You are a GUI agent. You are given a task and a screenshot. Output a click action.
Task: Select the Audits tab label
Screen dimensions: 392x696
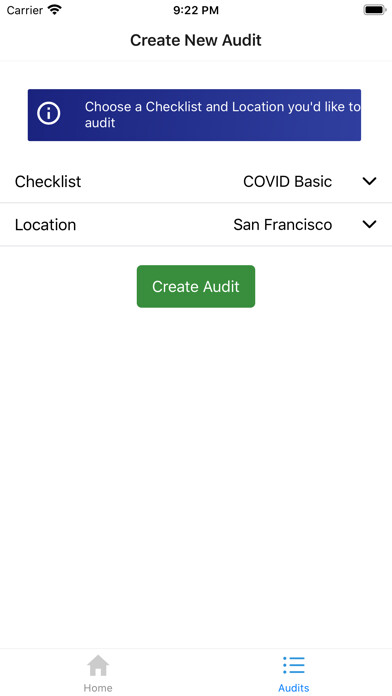(294, 688)
